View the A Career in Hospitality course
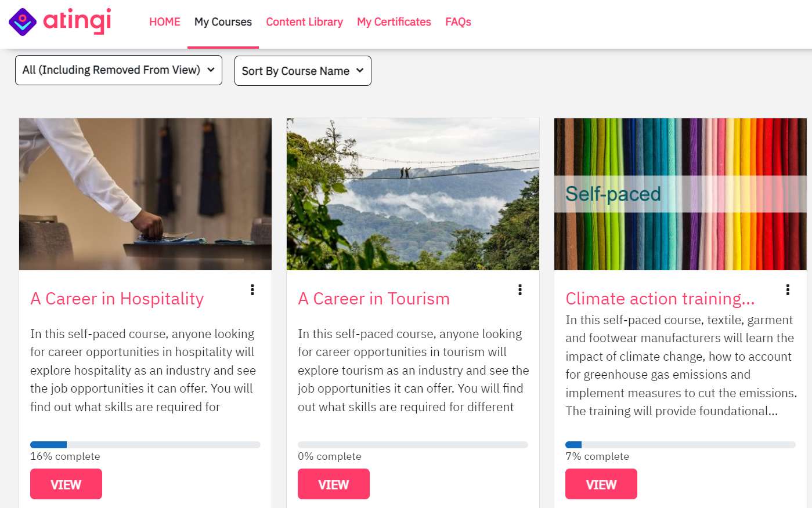The width and height of the screenshot is (812, 508). (66, 484)
